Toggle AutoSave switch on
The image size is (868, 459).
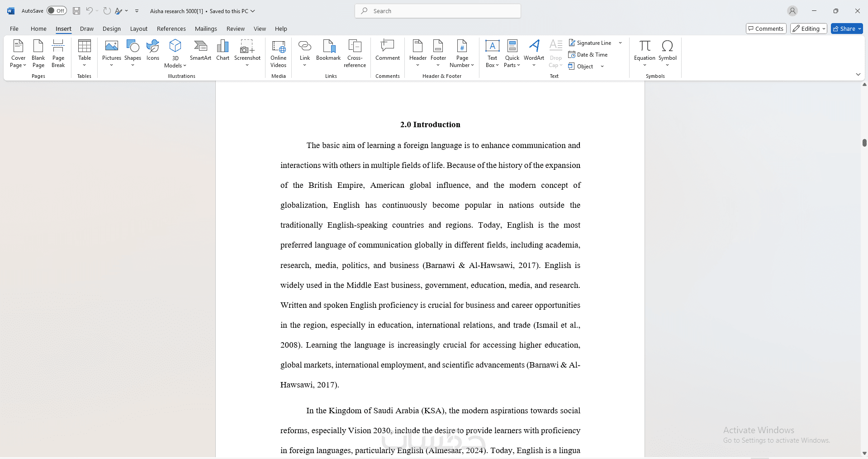click(x=57, y=11)
